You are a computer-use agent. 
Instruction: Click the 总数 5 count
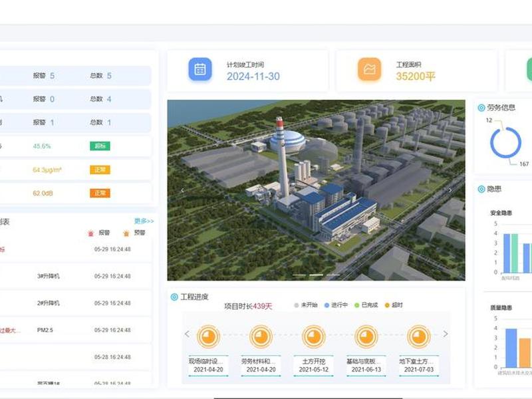click(101, 76)
